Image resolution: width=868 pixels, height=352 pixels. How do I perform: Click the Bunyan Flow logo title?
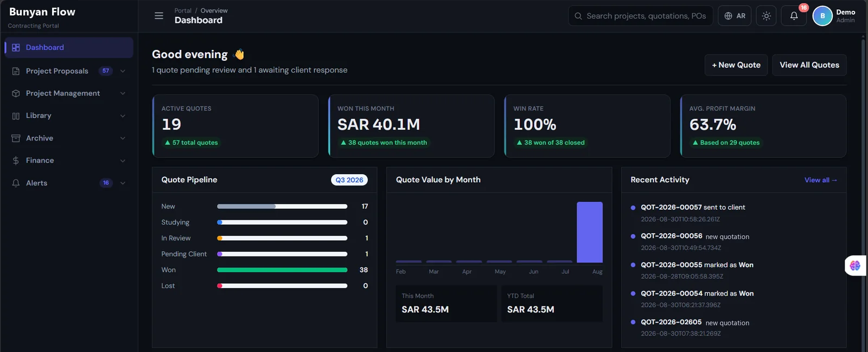coord(42,12)
